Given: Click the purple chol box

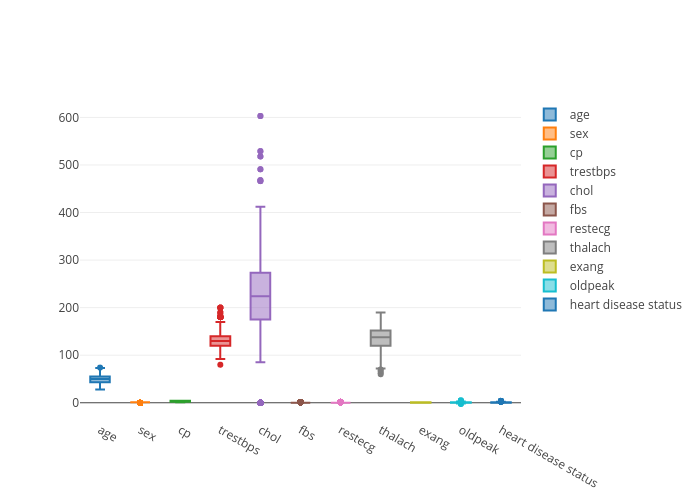Looking at the screenshot, I should [260, 296].
